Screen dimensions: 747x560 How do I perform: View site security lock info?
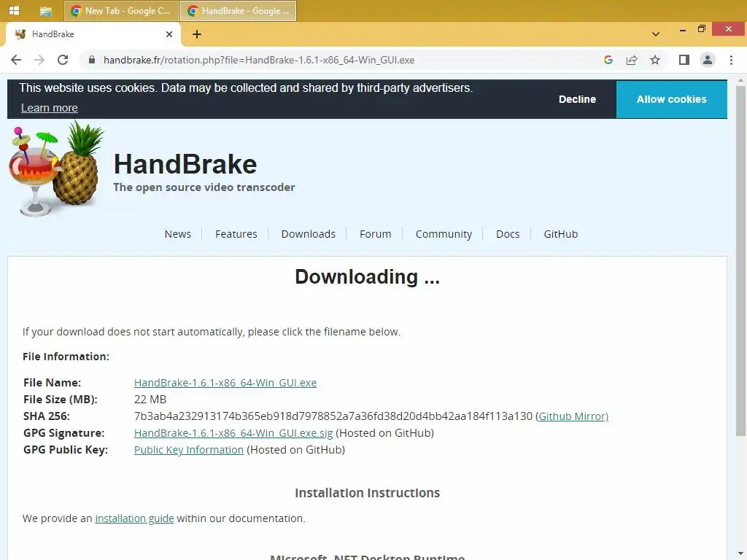tap(92, 60)
